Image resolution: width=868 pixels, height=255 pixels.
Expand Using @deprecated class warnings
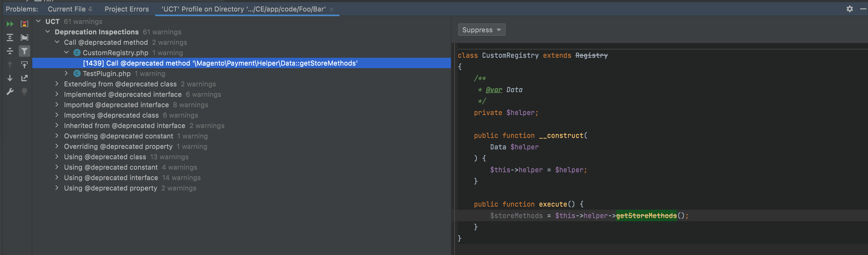(x=57, y=157)
